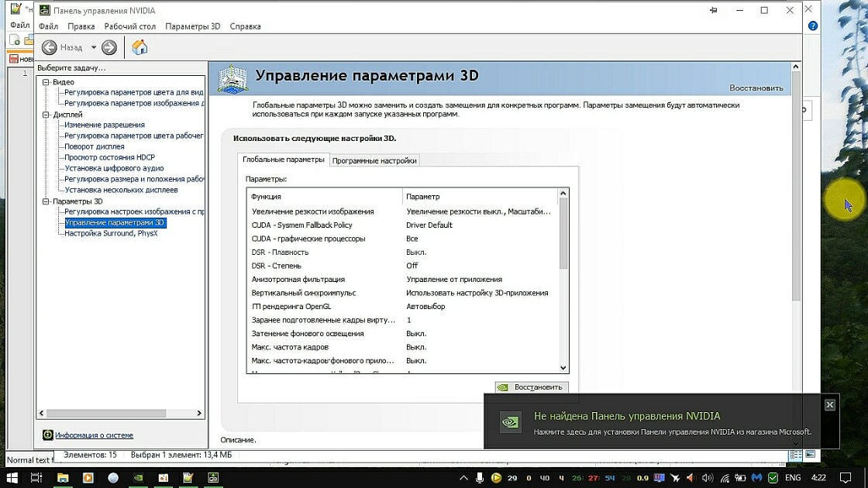868x488 pixels.
Task: Click the settings list down scroll arrow
Action: (x=563, y=368)
